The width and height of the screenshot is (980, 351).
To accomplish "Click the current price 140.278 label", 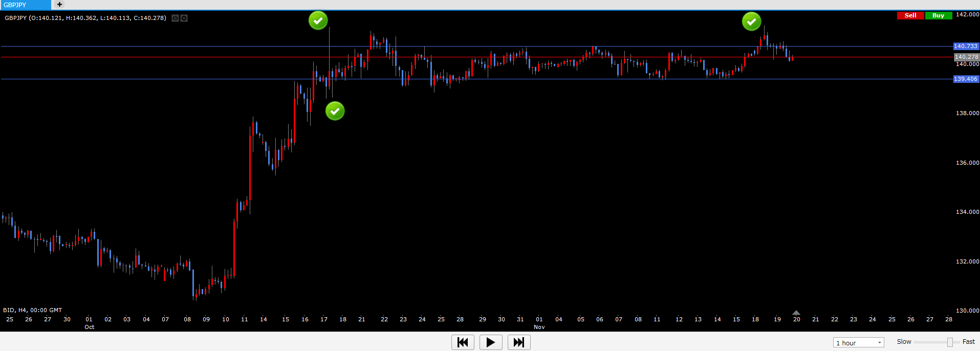I will [966, 57].
